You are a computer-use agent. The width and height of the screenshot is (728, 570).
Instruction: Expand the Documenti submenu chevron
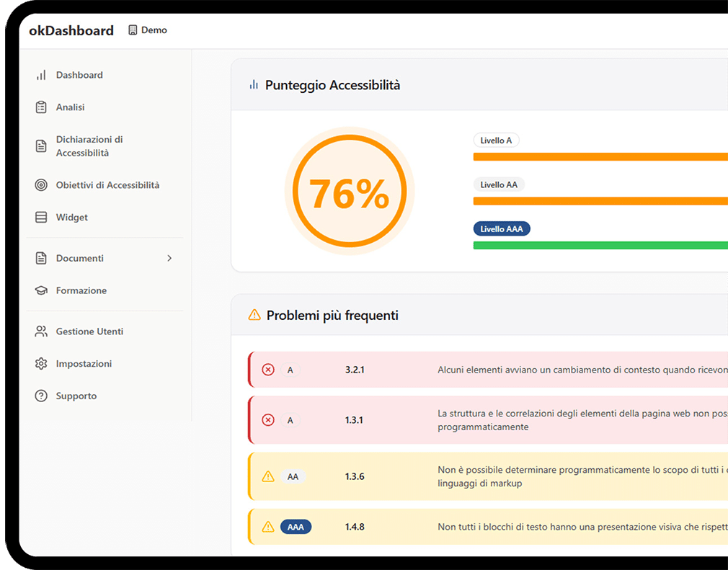(169, 258)
